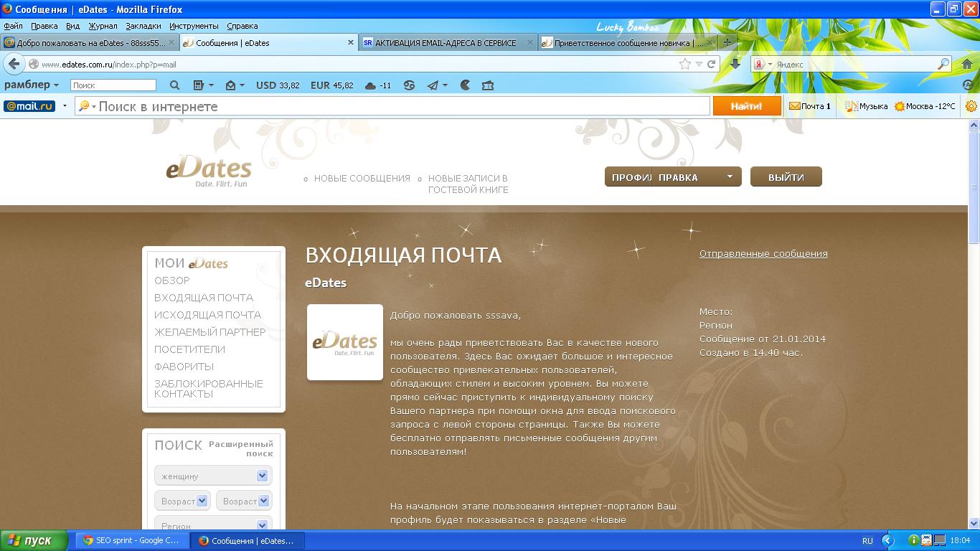This screenshot has width=980, height=551.
Task: Open ПОСЕТИТЕЛИ in sidebar
Action: pyautogui.click(x=190, y=349)
